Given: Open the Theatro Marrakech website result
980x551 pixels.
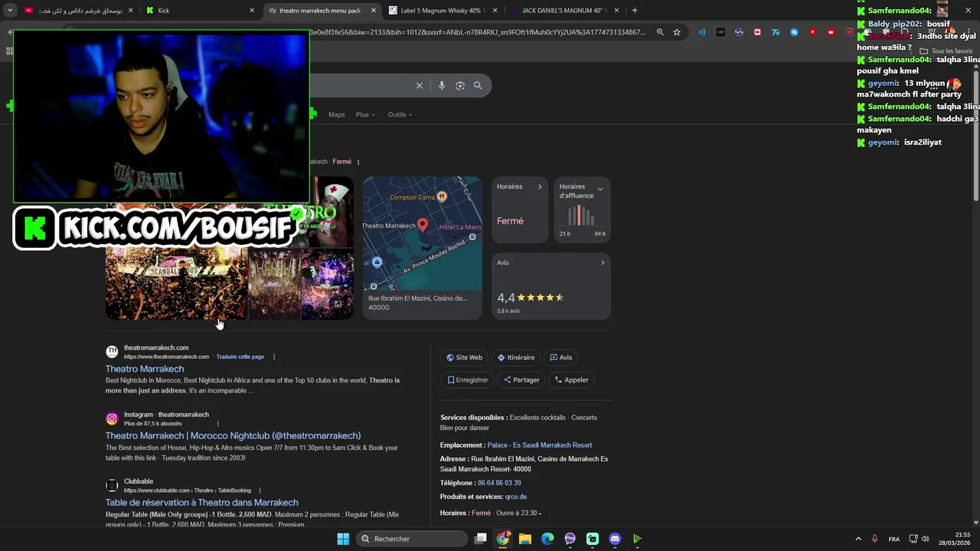Looking at the screenshot, I should pyautogui.click(x=145, y=369).
